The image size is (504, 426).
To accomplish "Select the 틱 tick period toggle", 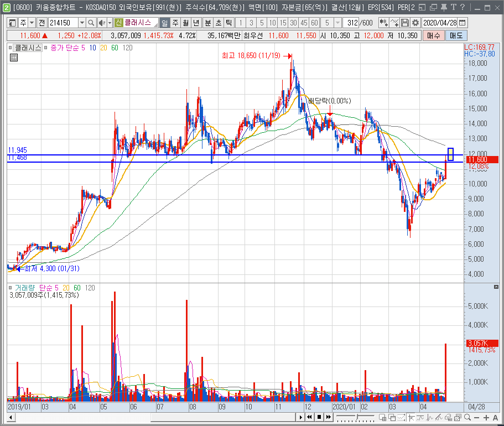I will (229, 23).
